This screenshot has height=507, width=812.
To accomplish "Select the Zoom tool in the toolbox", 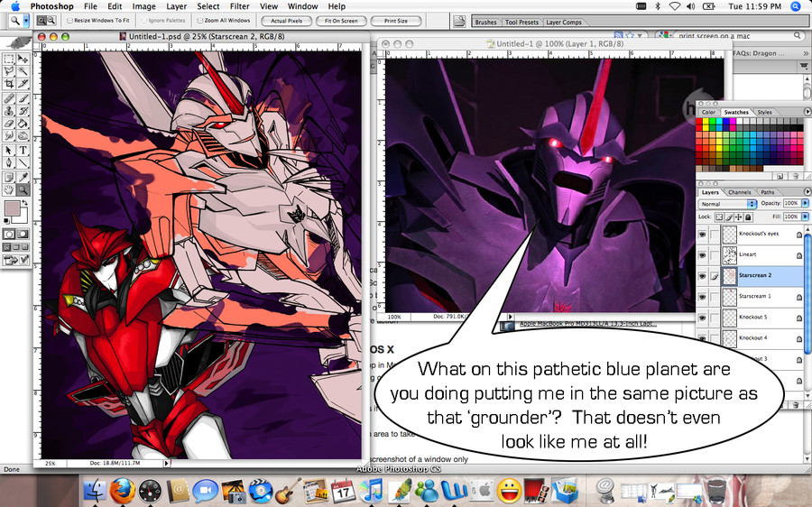I will [23, 190].
